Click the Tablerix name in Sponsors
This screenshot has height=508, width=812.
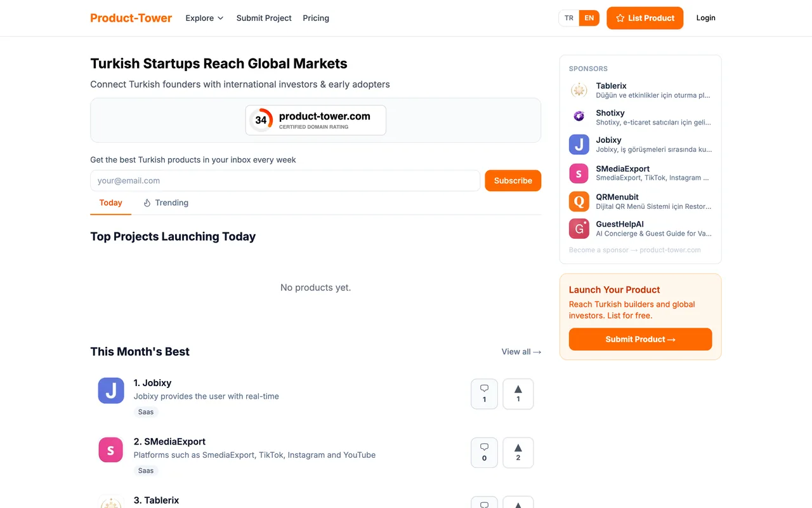click(x=611, y=86)
